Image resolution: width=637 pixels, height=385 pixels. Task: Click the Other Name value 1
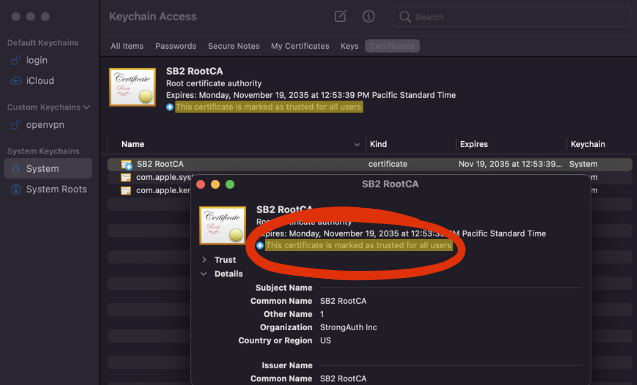(322, 314)
